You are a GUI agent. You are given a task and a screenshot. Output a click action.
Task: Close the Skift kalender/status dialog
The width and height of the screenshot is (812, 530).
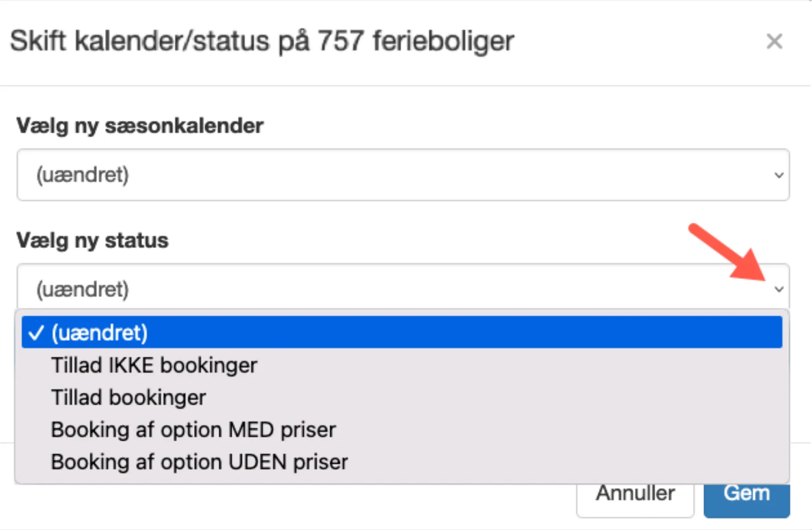point(775,41)
